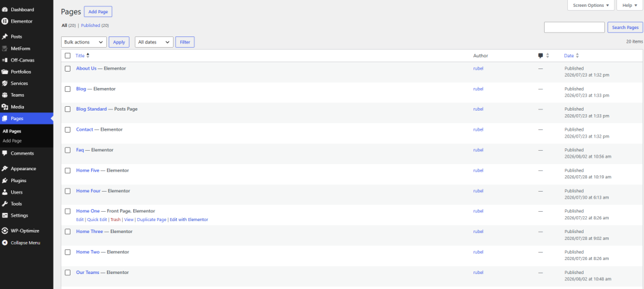Click the Portfolios folder icon
The width and height of the screenshot is (644, 289).
(5, 72)
